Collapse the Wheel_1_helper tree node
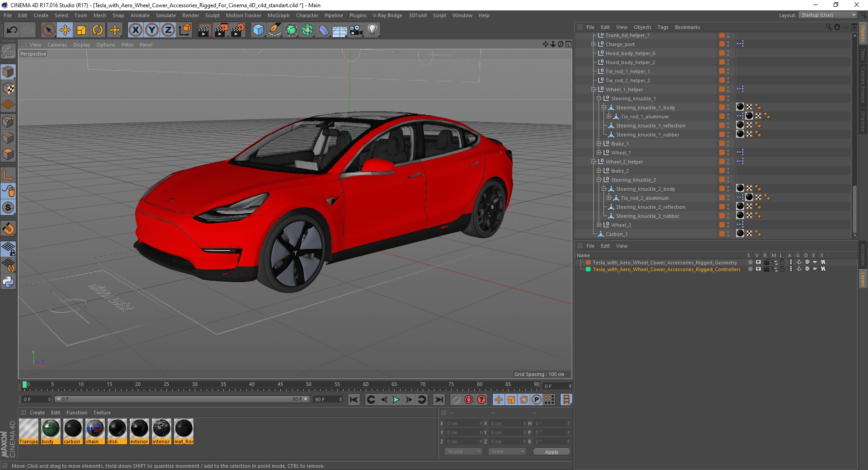 point(593,89)
